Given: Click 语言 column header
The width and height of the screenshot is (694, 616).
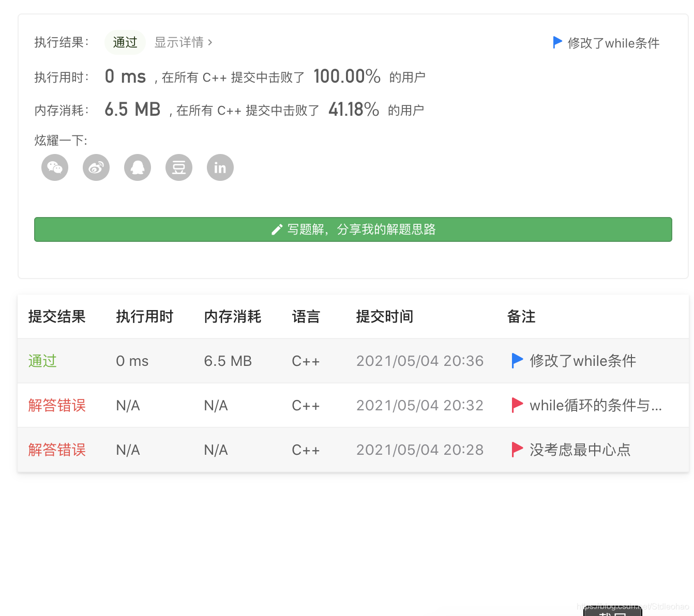Looking at the screenshot, I should [x=306, y=316].
